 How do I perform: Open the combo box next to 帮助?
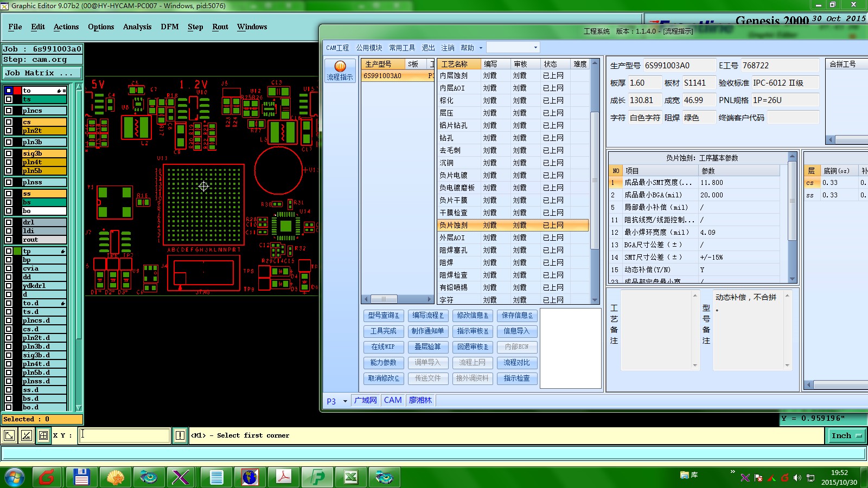513,48
